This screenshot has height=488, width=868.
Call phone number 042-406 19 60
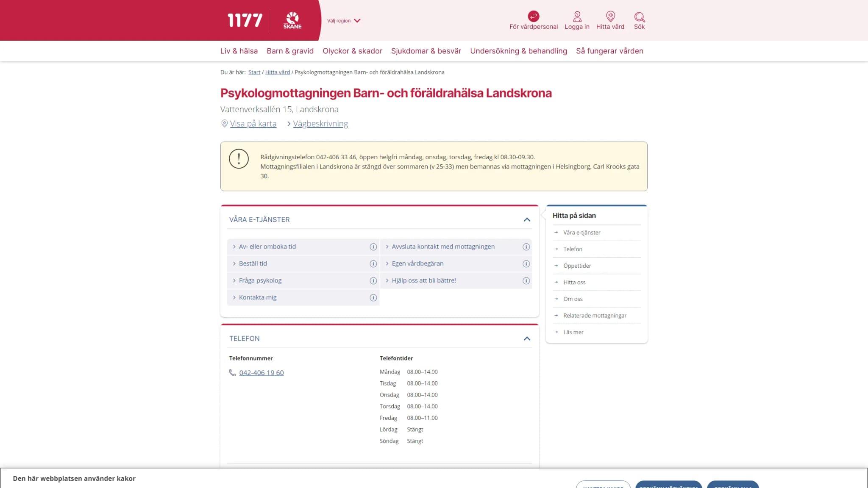point(262,373)
